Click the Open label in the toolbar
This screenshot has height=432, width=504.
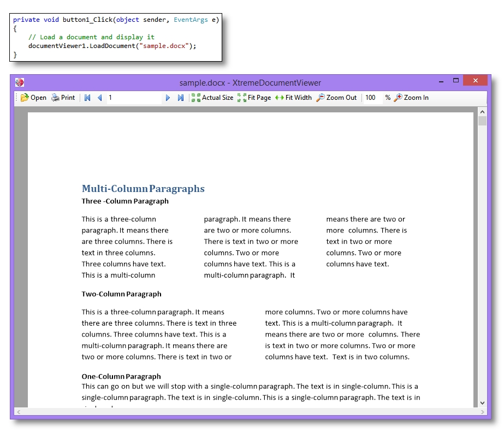[38, 98]
